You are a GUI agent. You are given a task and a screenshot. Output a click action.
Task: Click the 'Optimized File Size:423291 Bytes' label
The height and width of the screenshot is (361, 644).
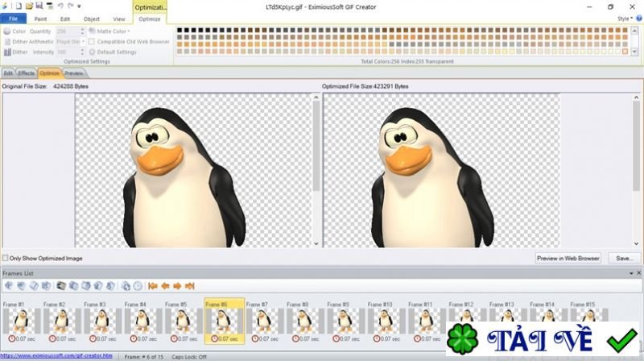tap(365, 86)
